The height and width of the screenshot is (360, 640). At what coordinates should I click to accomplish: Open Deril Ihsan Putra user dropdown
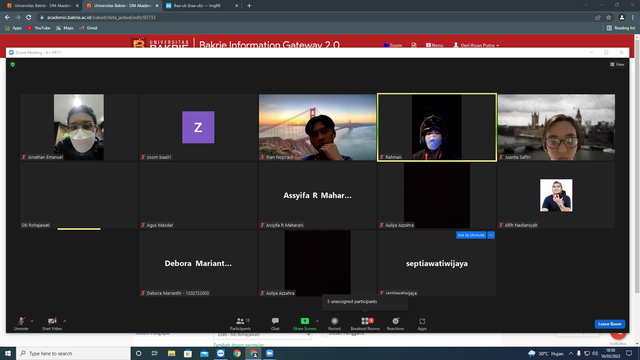[476, 45]
